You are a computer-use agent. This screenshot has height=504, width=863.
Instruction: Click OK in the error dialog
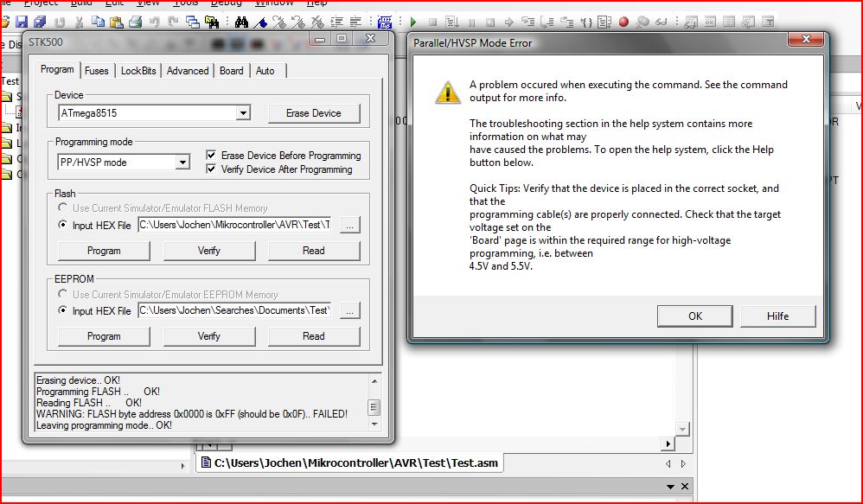pos(695,316)
